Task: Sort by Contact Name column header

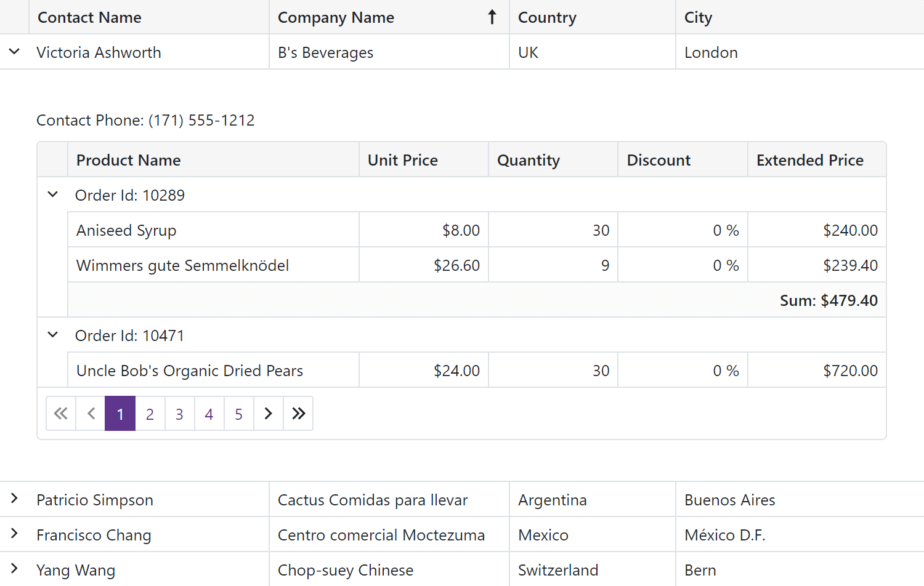Action: point(89,17)
